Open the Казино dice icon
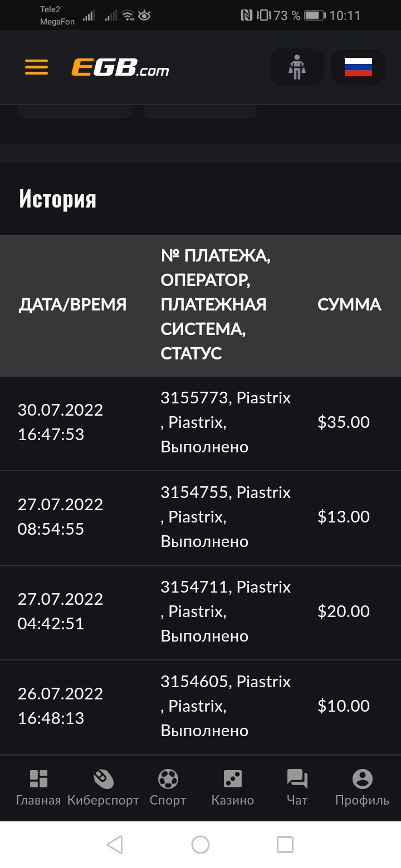 click(233, 779)
